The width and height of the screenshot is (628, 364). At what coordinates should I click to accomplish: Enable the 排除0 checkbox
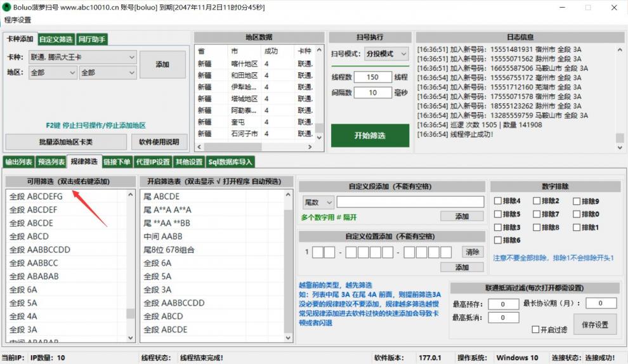[x=577, y=214]
